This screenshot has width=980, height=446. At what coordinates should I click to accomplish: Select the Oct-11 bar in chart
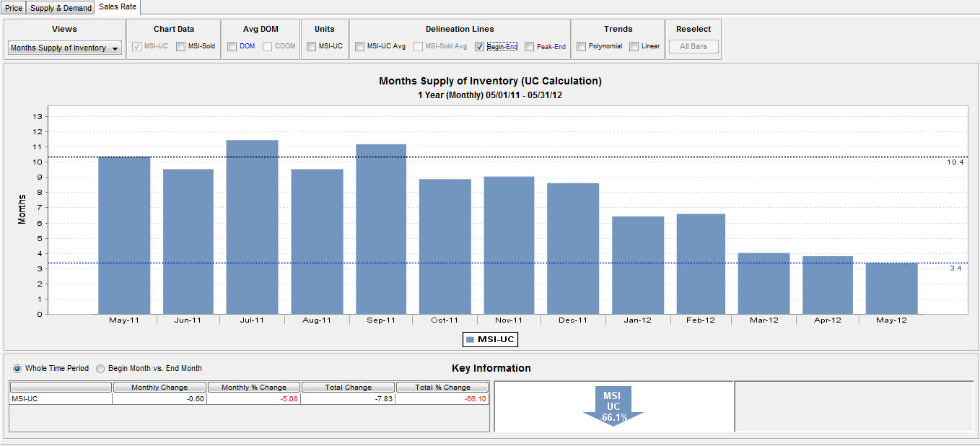pyautogui.click(x=445, y=247)
